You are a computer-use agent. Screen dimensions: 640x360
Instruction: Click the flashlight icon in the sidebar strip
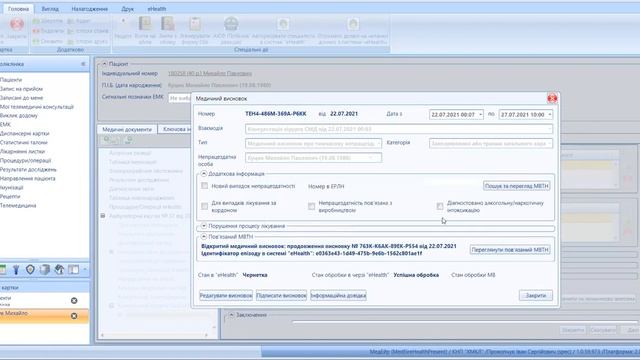[16, 269]
